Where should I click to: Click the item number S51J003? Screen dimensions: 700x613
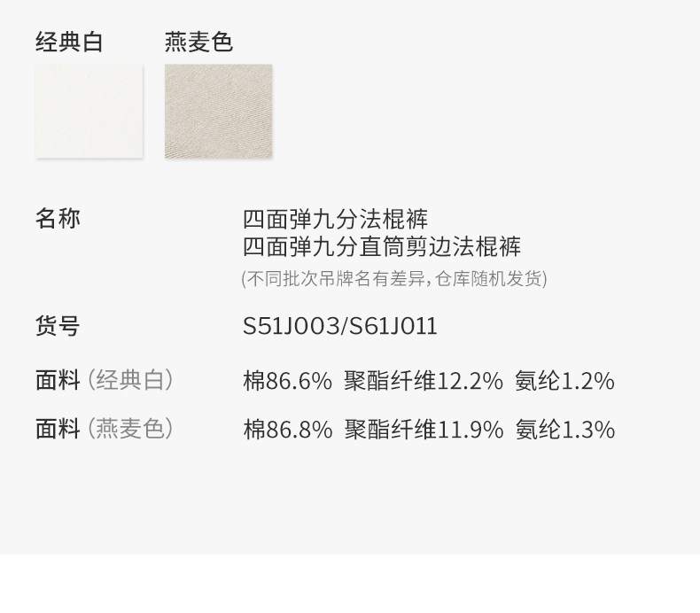click(x=291, y=327)
